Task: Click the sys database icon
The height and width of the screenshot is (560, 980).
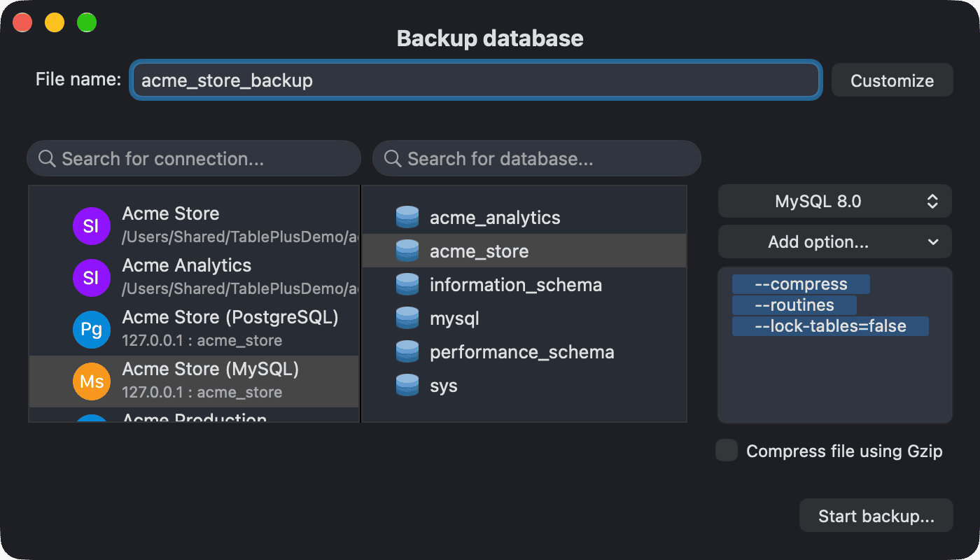Action: [x=407, y=386]
